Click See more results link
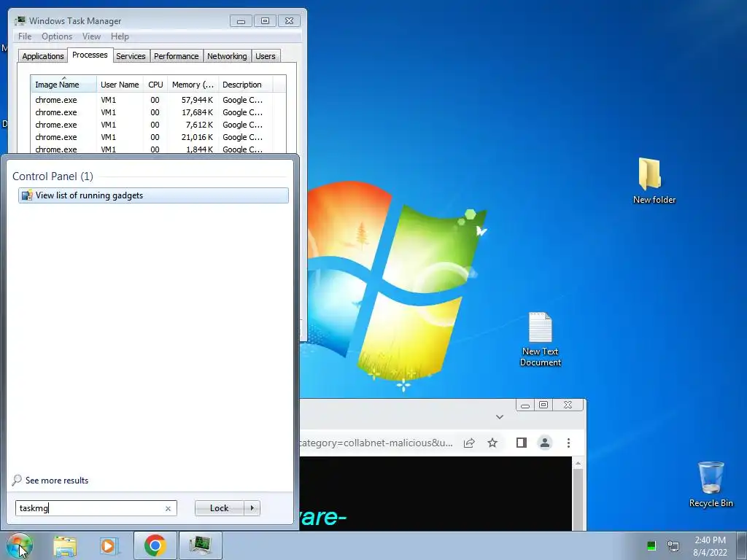 tap(57, 481)
